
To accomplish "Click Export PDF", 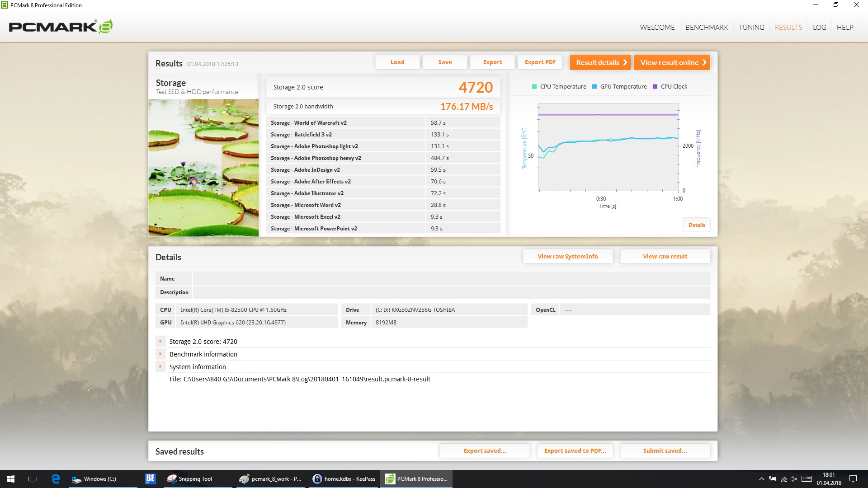I will (540, 62).
